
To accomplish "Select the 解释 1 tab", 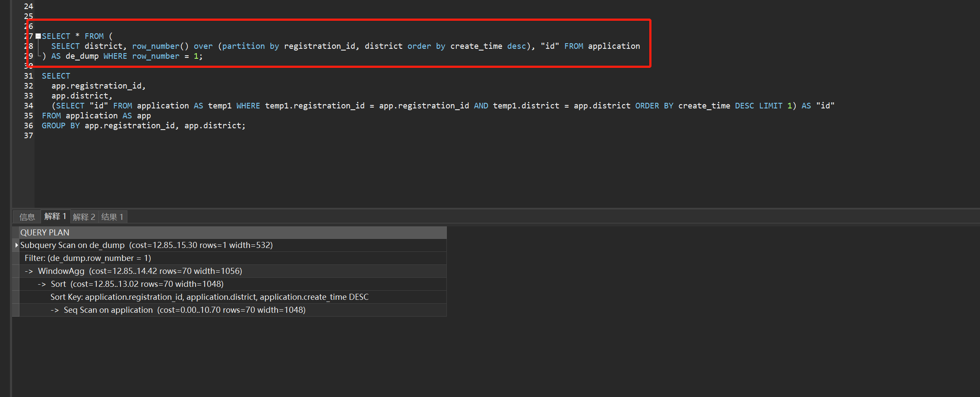I will (x=55, y=216).
